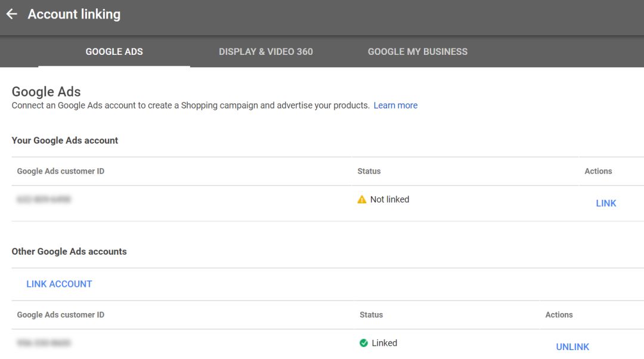
Task: Click the Google Ads section heading
Action: click(x=46, y=92)
